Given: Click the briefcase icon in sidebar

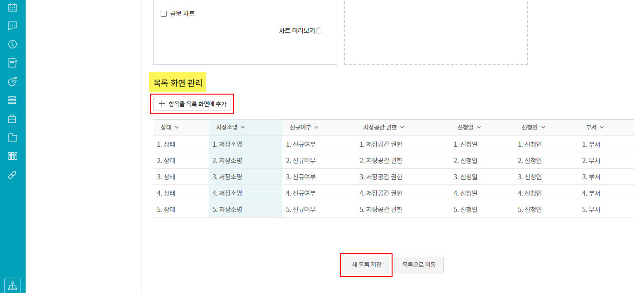Looking at the screenshot, I should [x=13, y=119].
